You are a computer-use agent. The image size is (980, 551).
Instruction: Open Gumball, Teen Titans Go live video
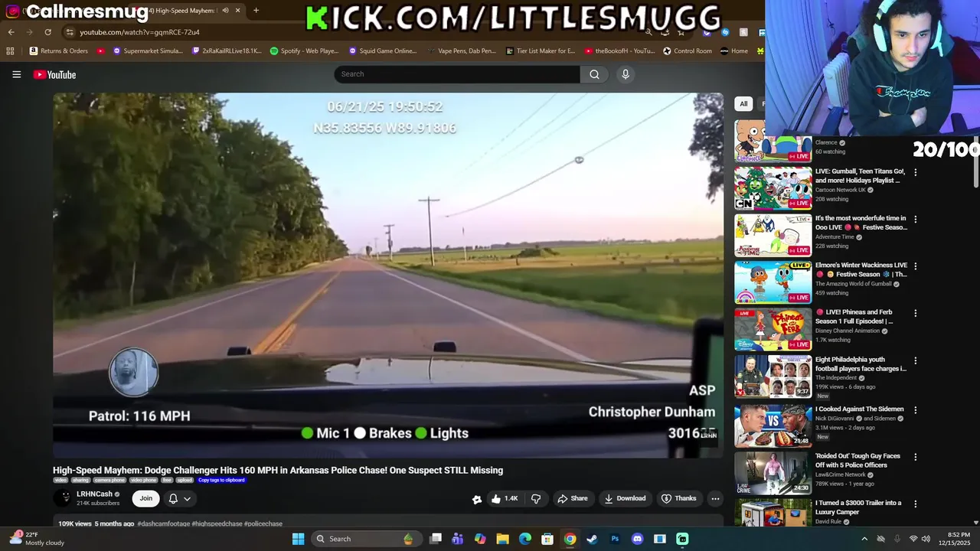861,176
